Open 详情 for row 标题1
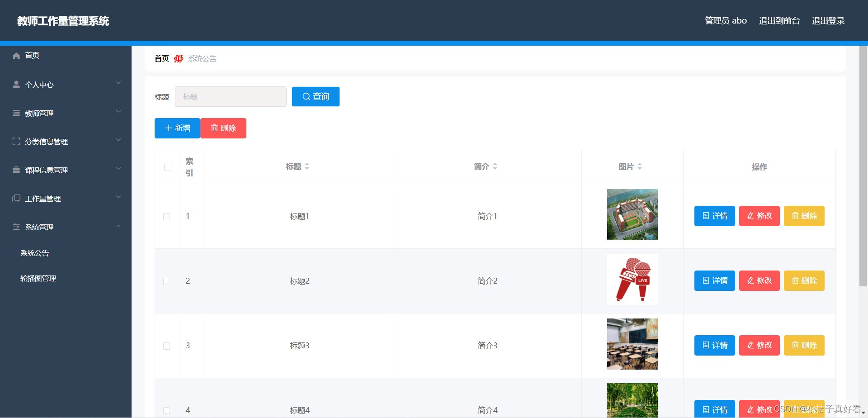 pos(715,216)
